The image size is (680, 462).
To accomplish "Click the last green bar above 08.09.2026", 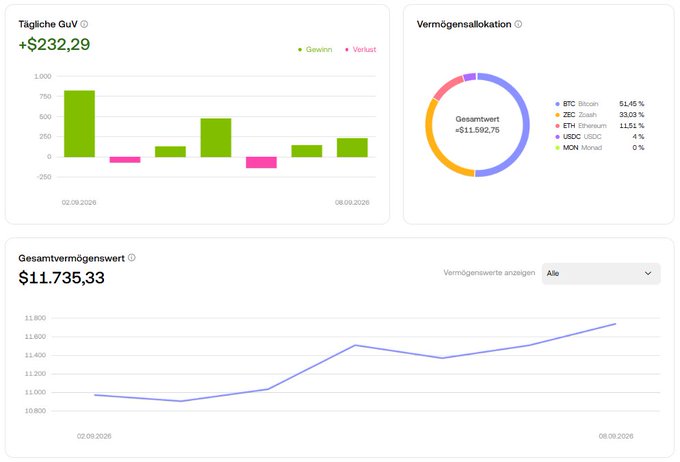I will pyautogui.click(x=352, y=147).
